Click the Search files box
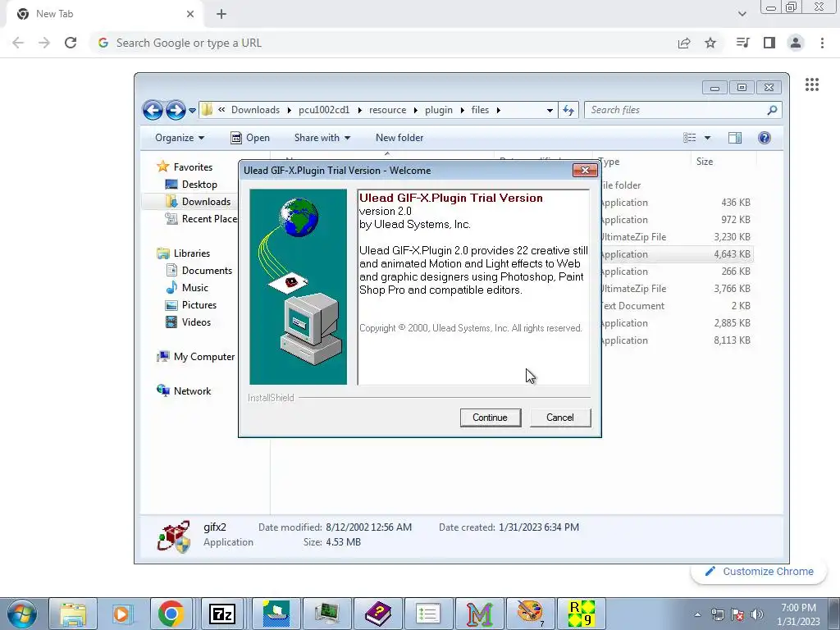The height and width of the screenshot is (630, 840). coord(683,110)
